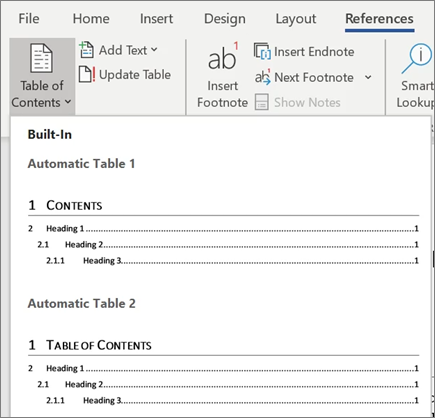The height and width of the screenshot is (418, 435).
Task: Go to the Layout tab
Action: coord(296,19)
